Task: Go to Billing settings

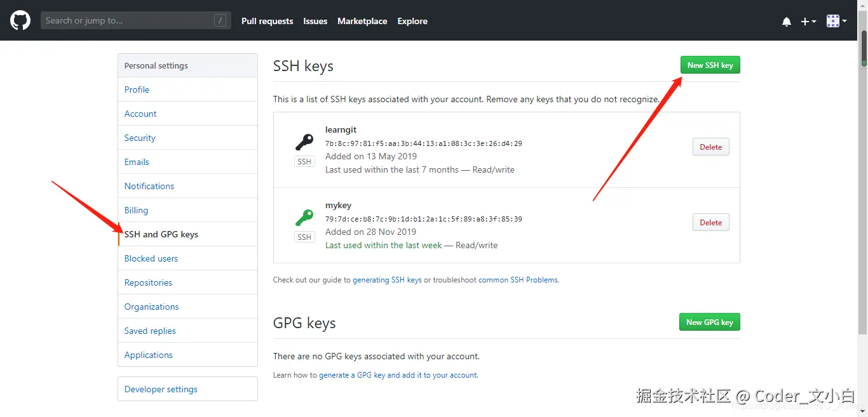Action: click(187, 210)
